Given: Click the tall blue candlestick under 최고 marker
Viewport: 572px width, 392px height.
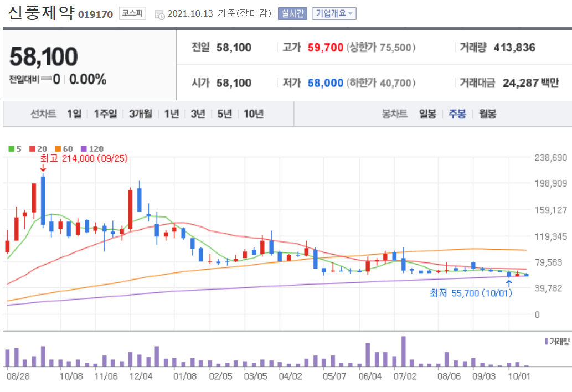Looking at the screenshot, I should 43,200.
